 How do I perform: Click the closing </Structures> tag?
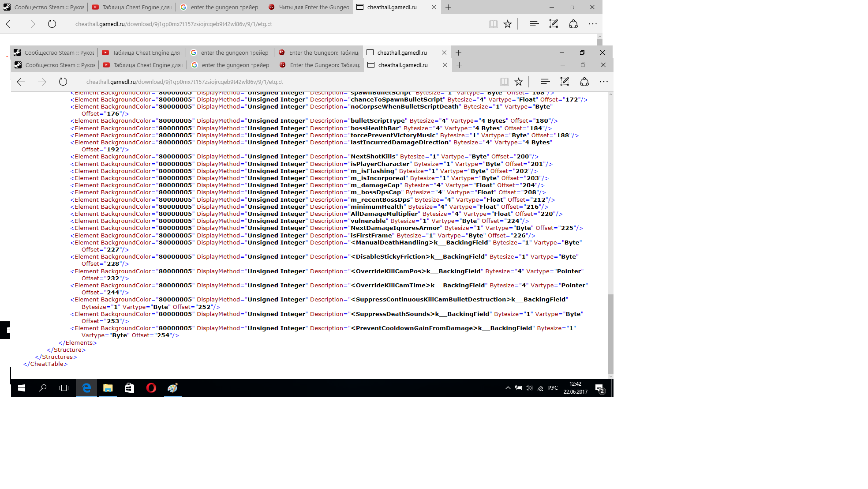coord(56,357)
